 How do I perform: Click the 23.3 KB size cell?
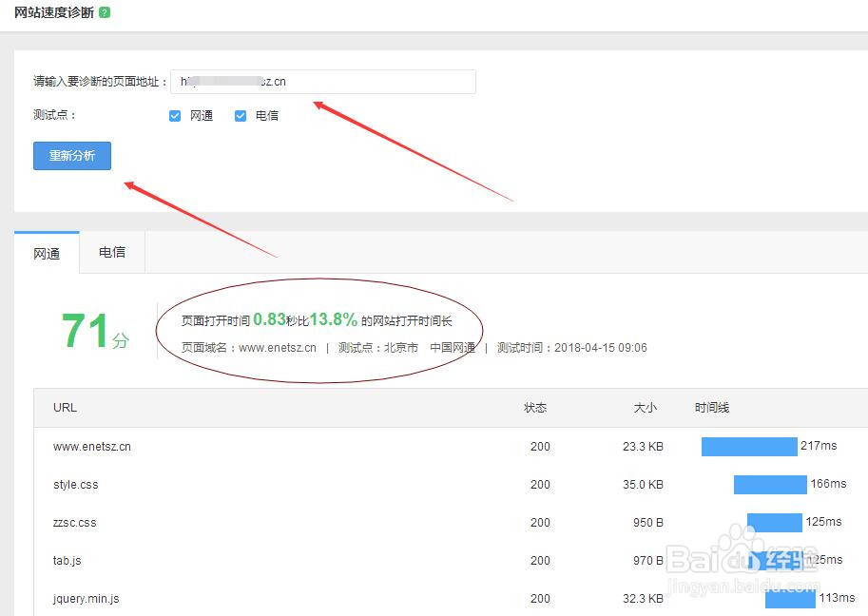643,447
